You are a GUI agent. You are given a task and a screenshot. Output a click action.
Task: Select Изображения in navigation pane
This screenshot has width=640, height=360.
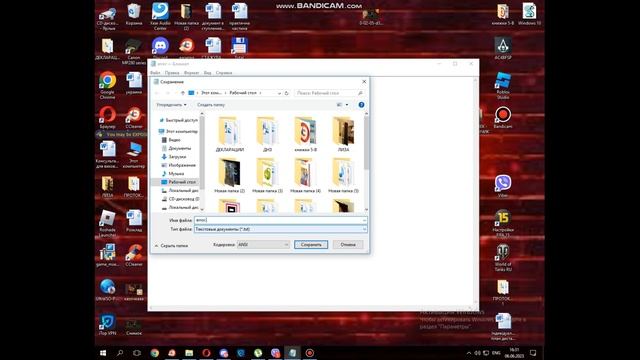179,165
